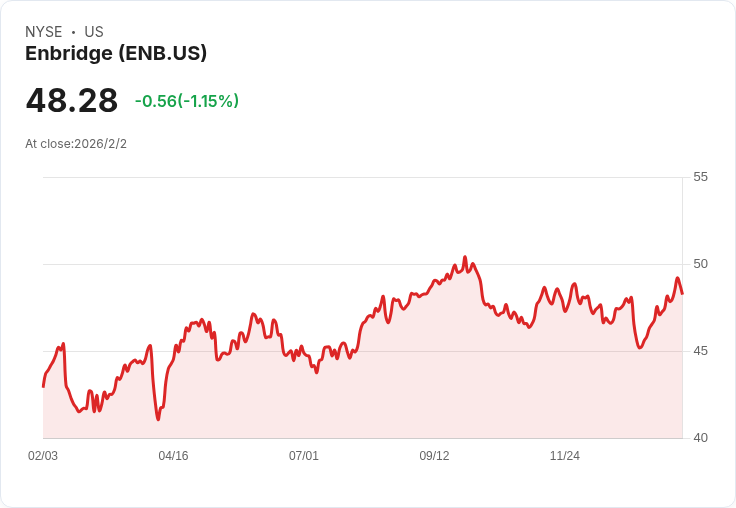The height and width of the screenshot is (508, 736).
Task: Click the At close date text
Action: [76, 144]
